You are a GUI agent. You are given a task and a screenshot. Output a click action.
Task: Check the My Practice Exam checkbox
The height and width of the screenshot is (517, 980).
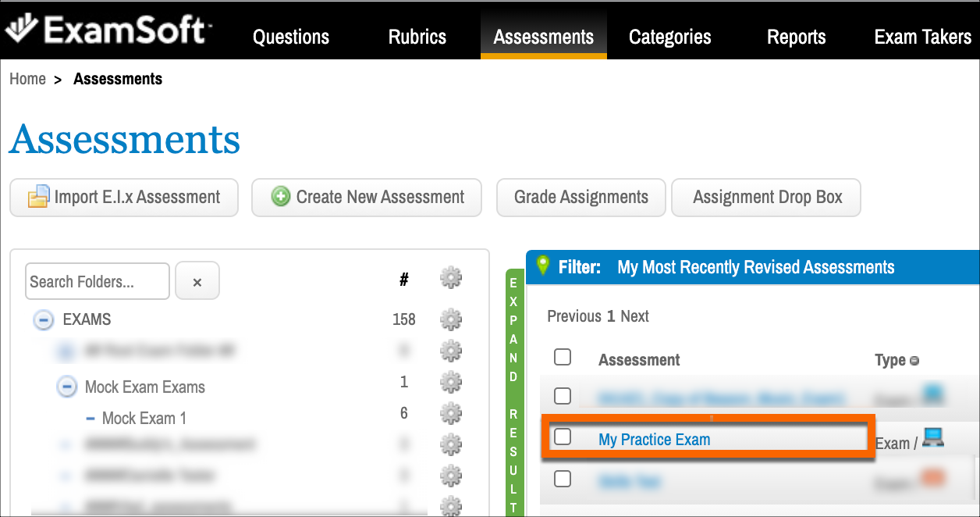pyautogui.click(x=563, y=437)
